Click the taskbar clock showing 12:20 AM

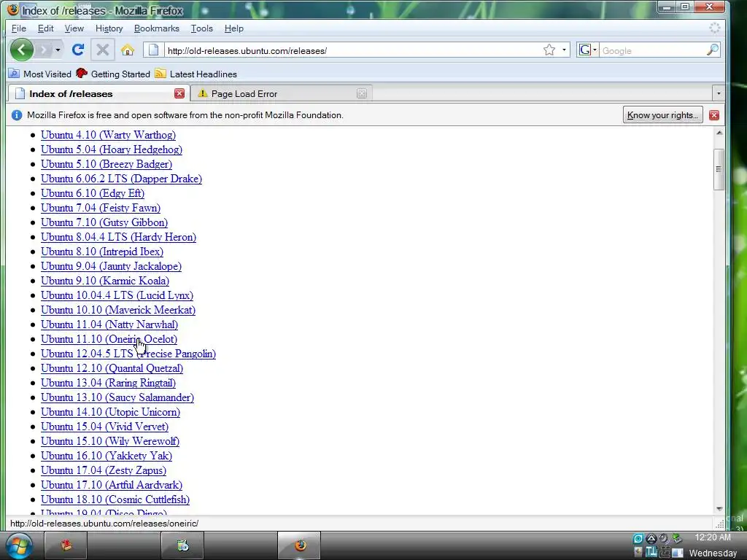click(x=712, y=537)
